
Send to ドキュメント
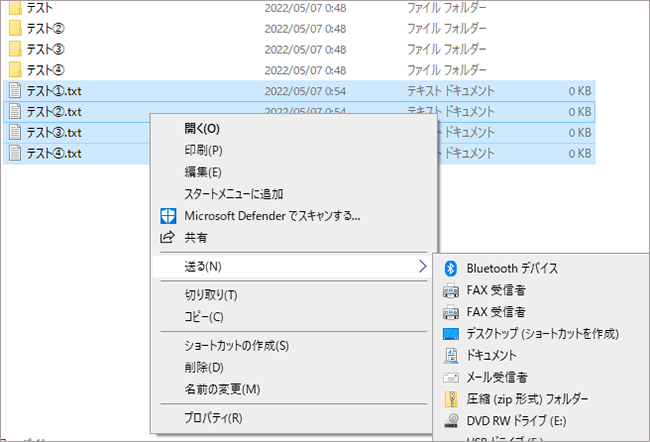point(491,355)
